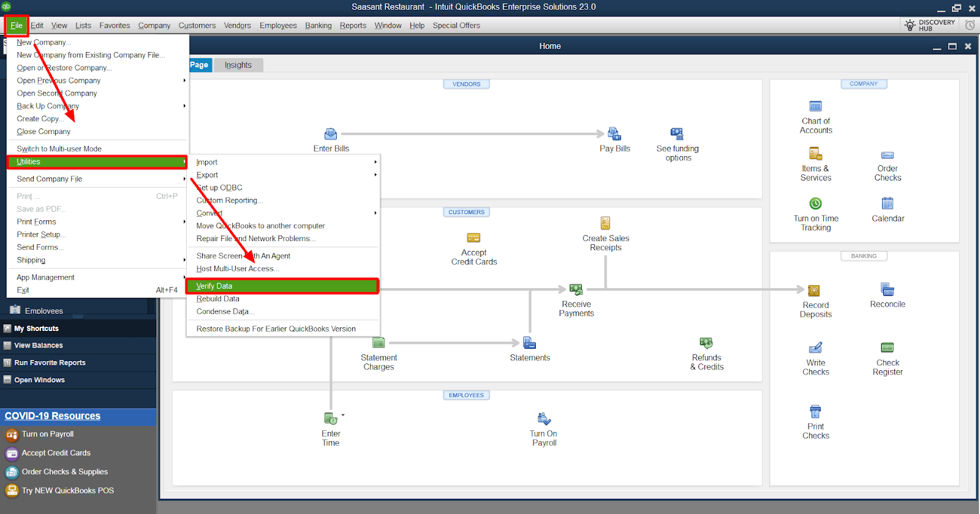Image resolution: width=980 pixels, height=514 pixels.
Task: Click the Order Checks icon
Action: 888,155
